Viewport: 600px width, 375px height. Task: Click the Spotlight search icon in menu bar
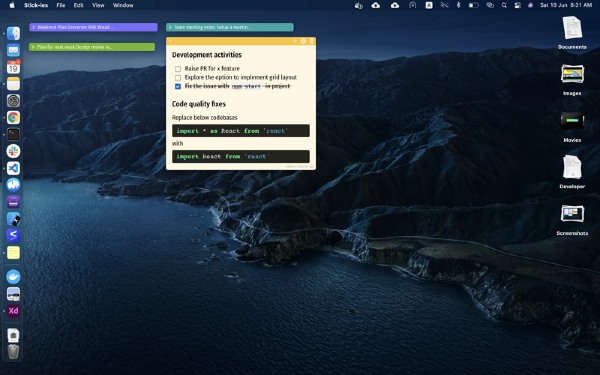pyautogui.click(x=504, y=5)
